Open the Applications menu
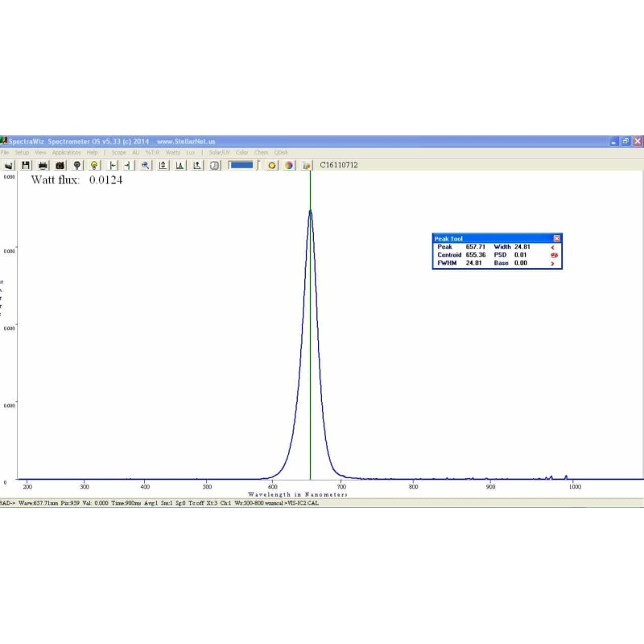Image resolution: width=644 pixels, height=644 pixels. point(66,152)
